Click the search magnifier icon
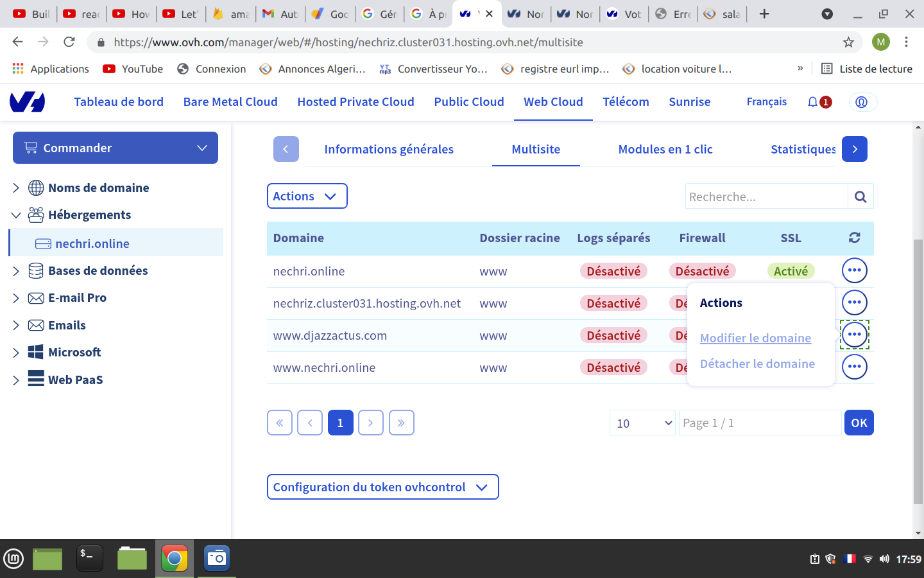 (860, 197)
